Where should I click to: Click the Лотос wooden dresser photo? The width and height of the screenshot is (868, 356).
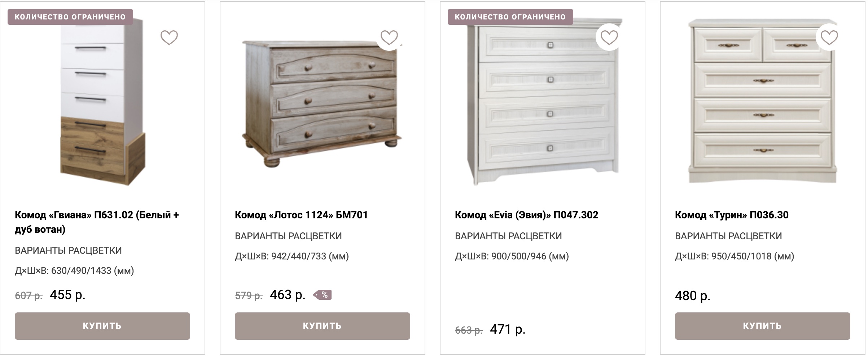pyautogui.click(x=321, y=103)
